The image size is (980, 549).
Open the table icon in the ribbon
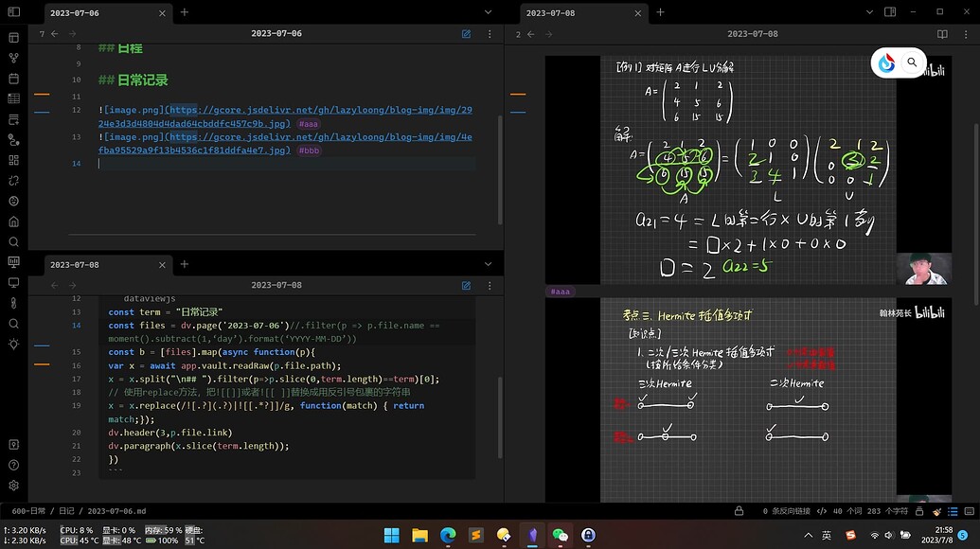[x=14, y=98]
